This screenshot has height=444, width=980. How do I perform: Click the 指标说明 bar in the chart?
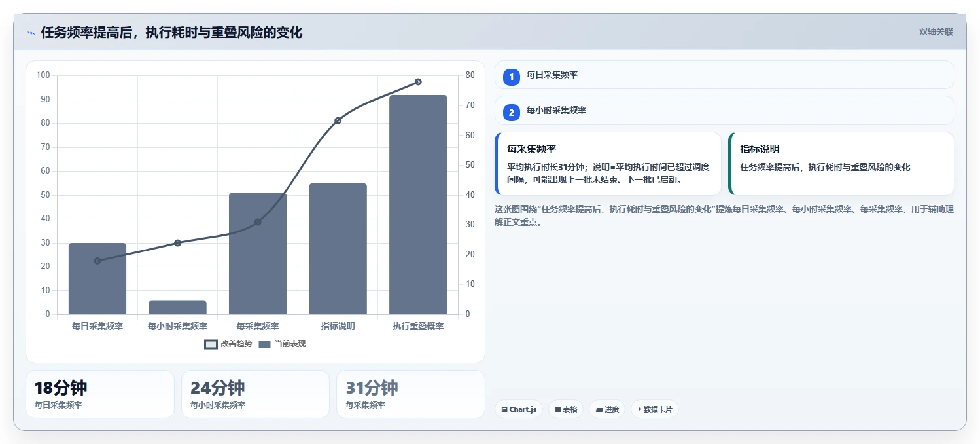point(338,249)
